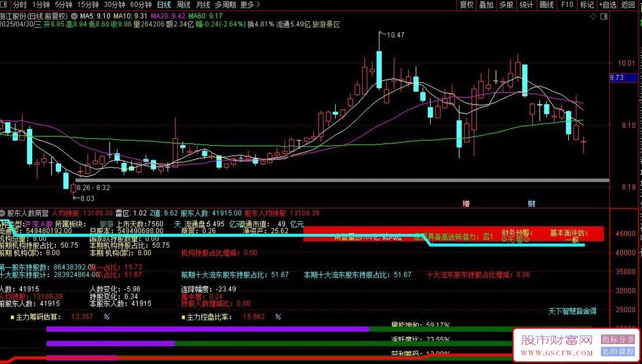Screen dimensions: 642x364
Task: Click the 旅游景区 sector label
Action: tap(326, 24)
